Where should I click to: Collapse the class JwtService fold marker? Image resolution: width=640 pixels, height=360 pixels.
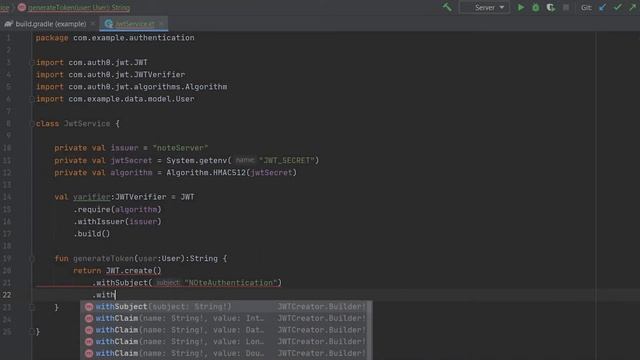(x=32, y=124)
